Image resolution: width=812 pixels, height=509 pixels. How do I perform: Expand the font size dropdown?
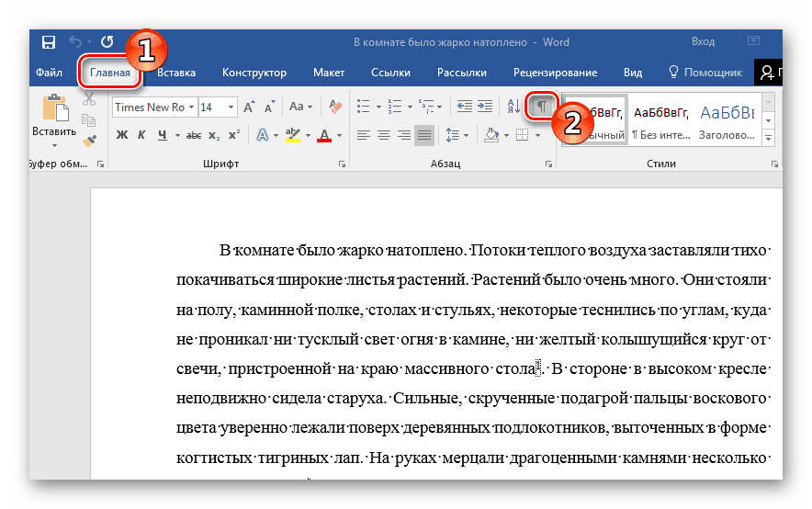[x=232, y=107]
